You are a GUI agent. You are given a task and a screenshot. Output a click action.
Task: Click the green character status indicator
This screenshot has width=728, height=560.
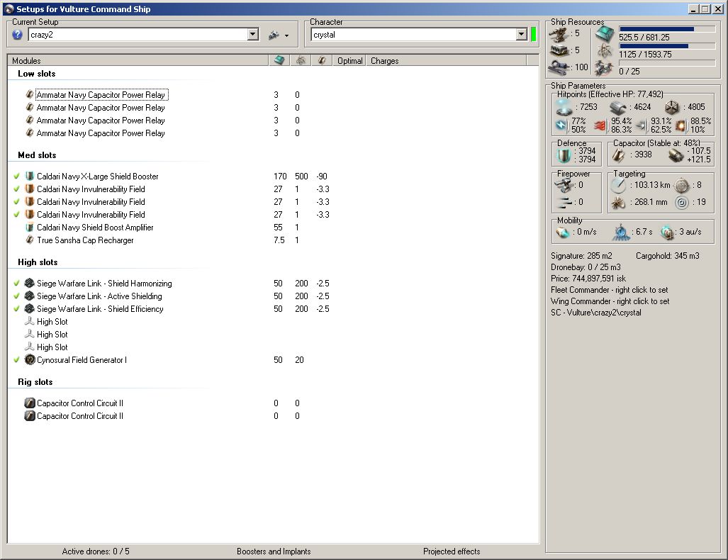point(534,34)
